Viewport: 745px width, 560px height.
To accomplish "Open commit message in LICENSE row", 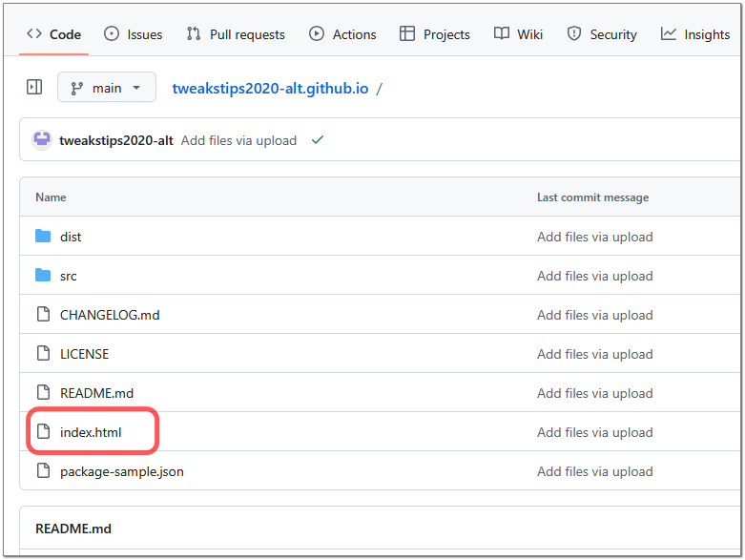I will (595, 354).
